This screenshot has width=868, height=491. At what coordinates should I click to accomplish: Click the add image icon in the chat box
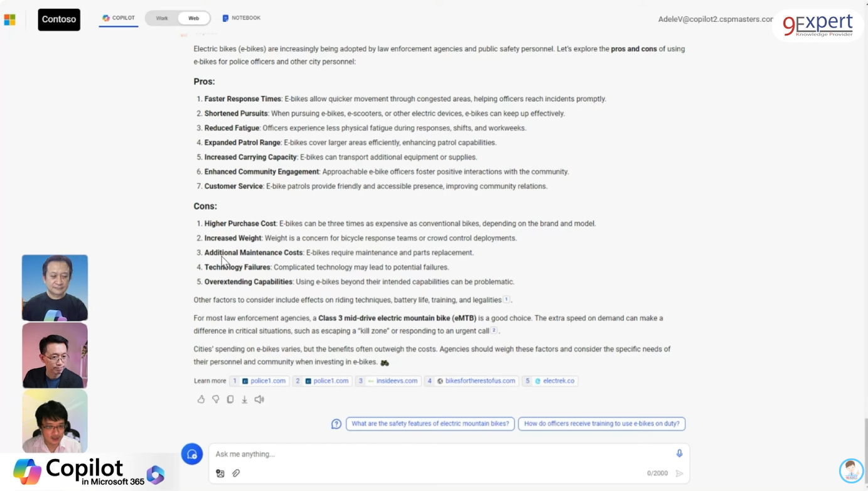tap(220, 473)
